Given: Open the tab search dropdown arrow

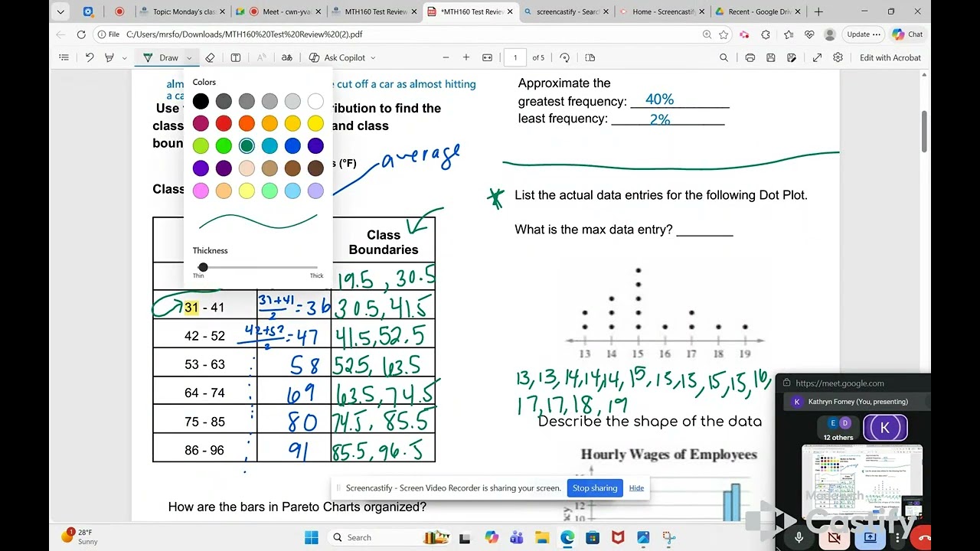Looking at the screenshot, I should pyautogui.click(x=60, y=11).
